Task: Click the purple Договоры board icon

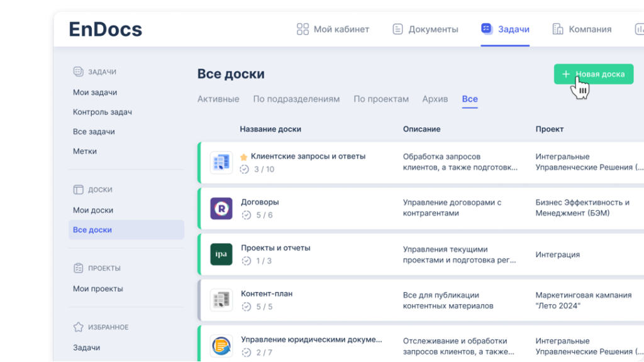Action: pyautogui.click(x=221, y=209)
